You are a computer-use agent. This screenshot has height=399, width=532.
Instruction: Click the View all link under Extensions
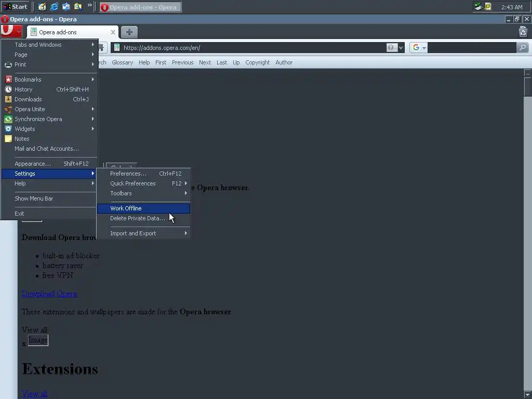point(34,394)
